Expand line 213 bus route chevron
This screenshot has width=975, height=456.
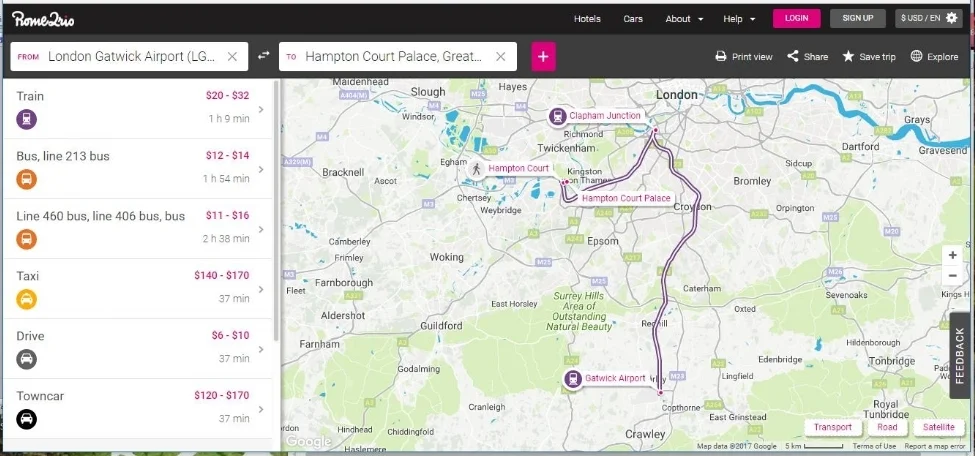(261, 169)
